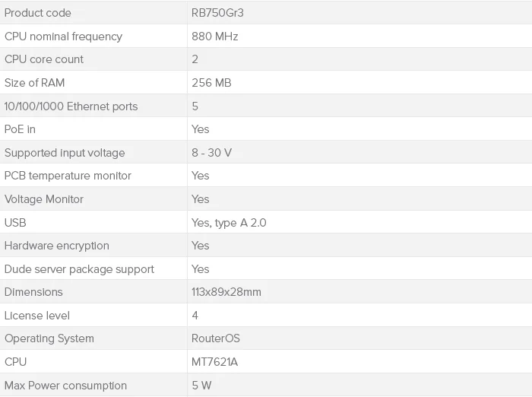Click the CPU core count row label
Screen dimensions: 532x397
44,59
